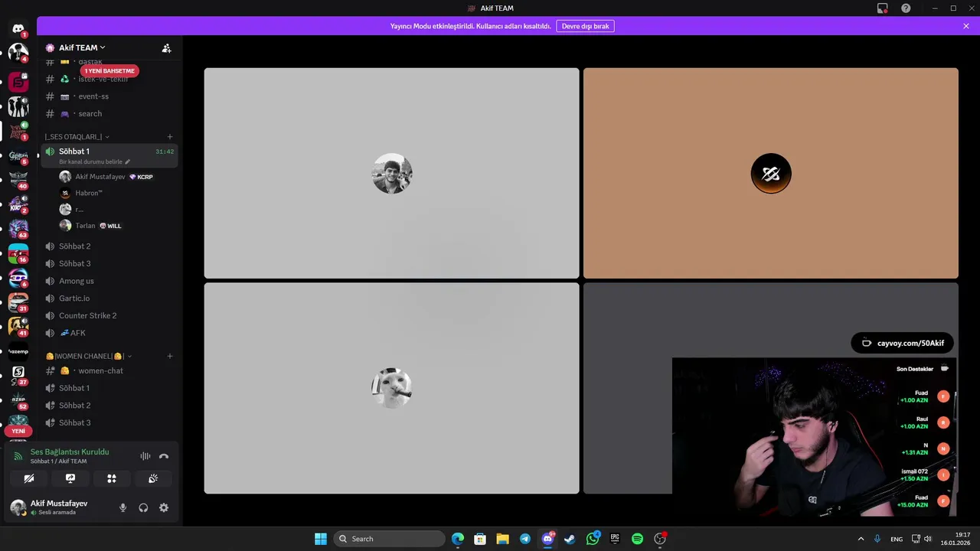The image size is (980, 551).
Task: Set channel status "Bir kanal durumu belirle"
Action: [95, 162]
